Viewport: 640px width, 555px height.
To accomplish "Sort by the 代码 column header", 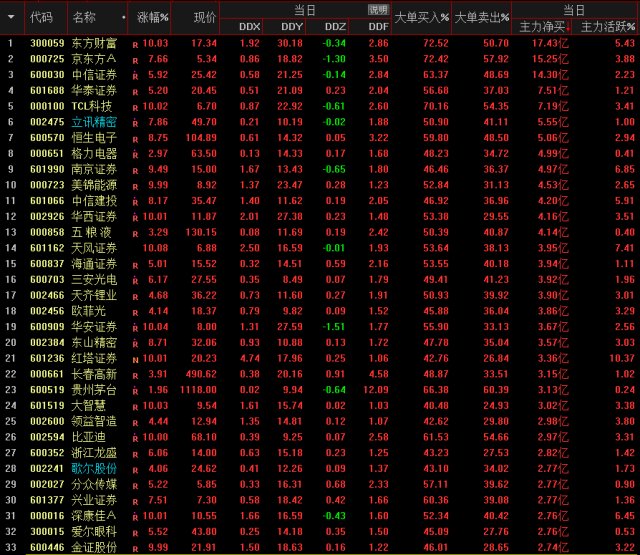I will click(41, 17).
